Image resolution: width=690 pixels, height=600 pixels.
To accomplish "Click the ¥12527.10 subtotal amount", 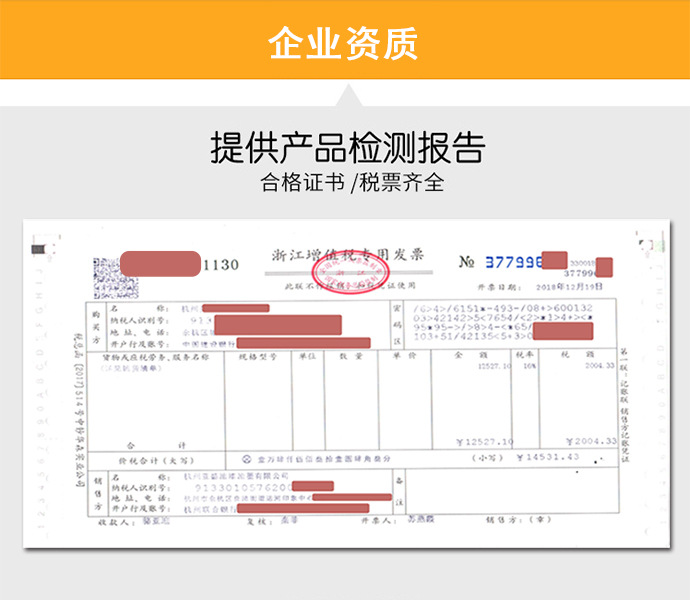I will tap(483, 442).
